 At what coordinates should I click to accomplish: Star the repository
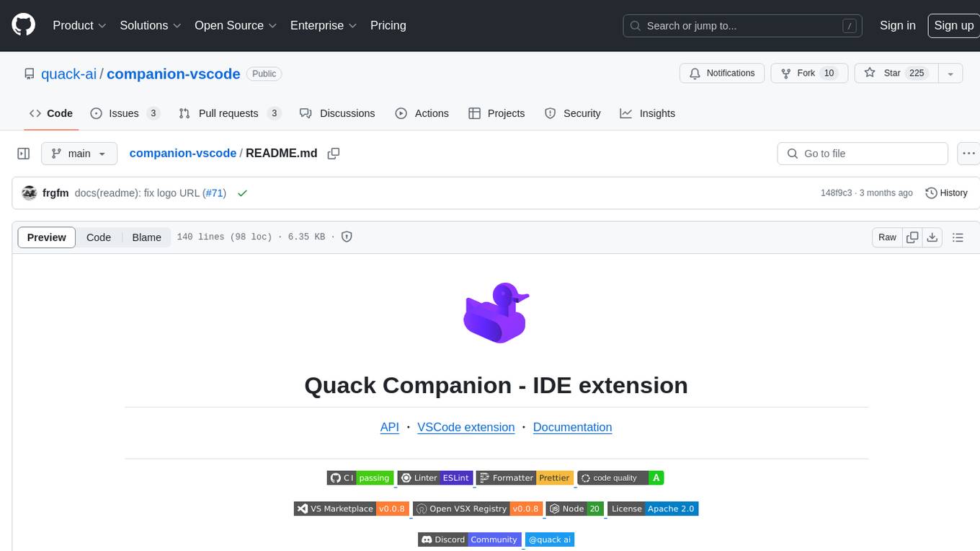896,73
